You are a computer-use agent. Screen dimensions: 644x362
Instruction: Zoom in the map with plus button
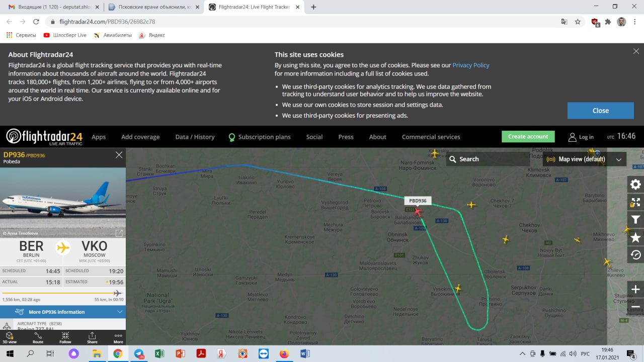pos(635,290)
